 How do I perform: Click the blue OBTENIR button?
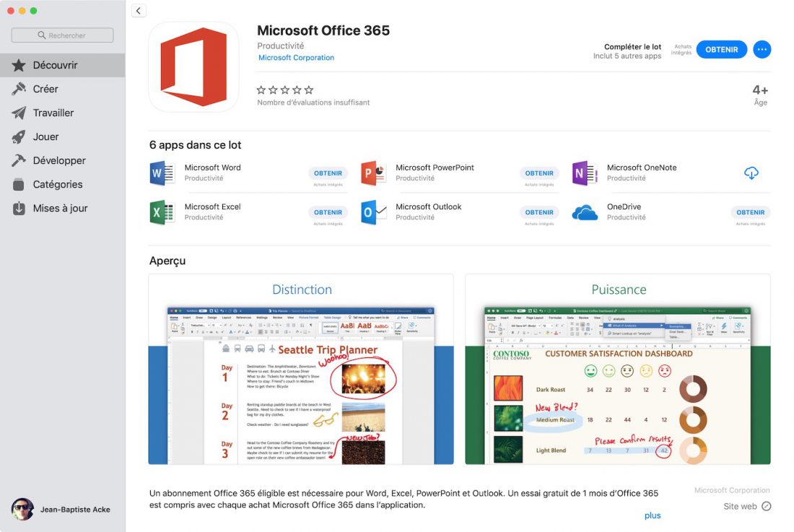click(x=721, y=49)
